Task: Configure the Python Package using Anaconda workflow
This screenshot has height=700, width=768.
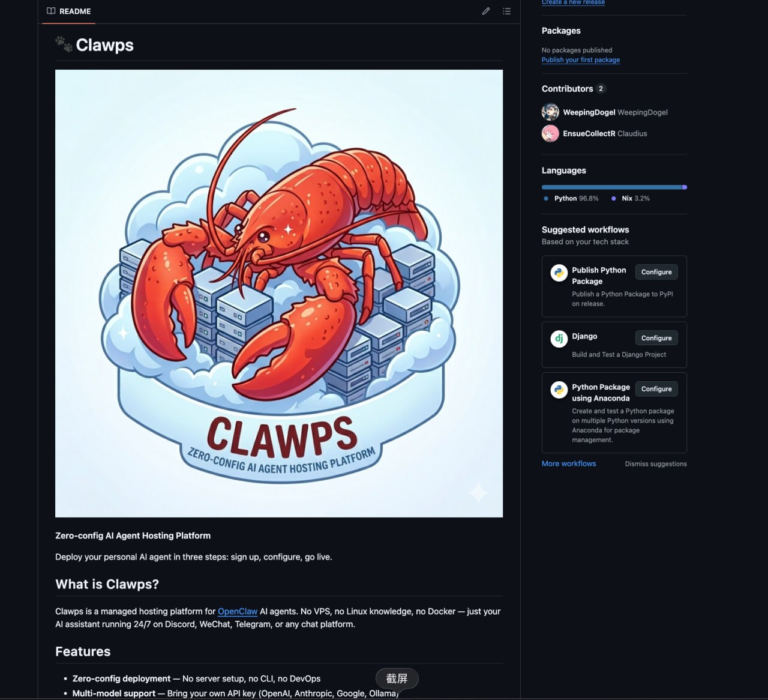Action: [x=656, y=389]
